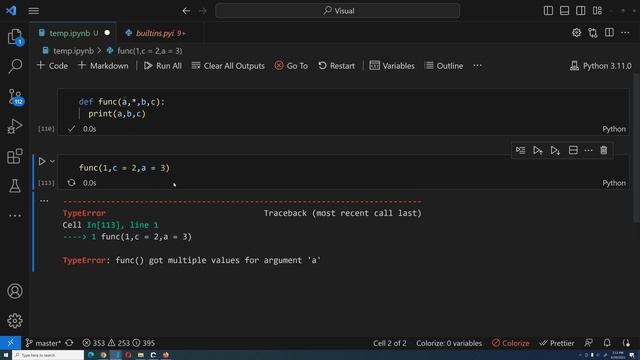This screenshot has width=640, height=360.
Task: Run the func(1,c = 2,a = 3) cell
Action: pos(42,162)
